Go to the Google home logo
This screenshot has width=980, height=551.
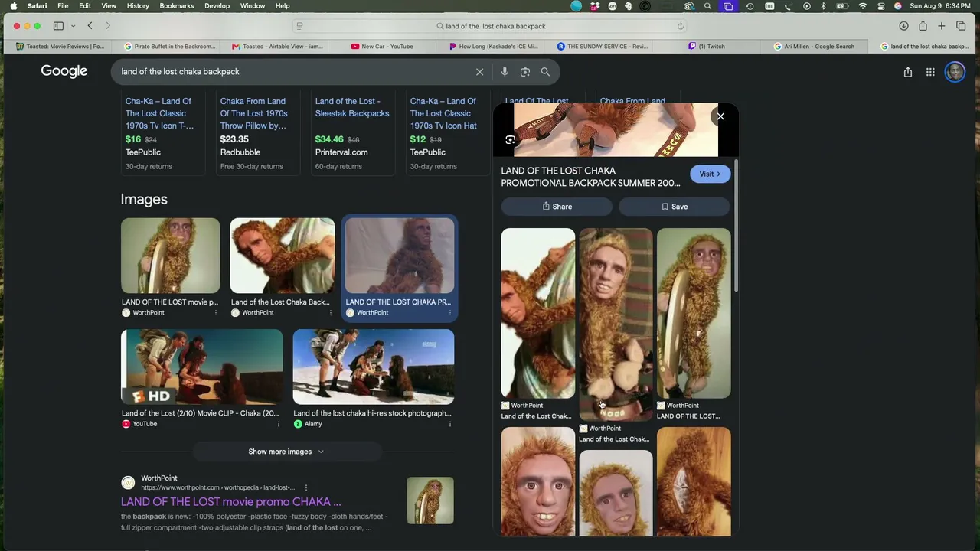click(x=64, y=71)
